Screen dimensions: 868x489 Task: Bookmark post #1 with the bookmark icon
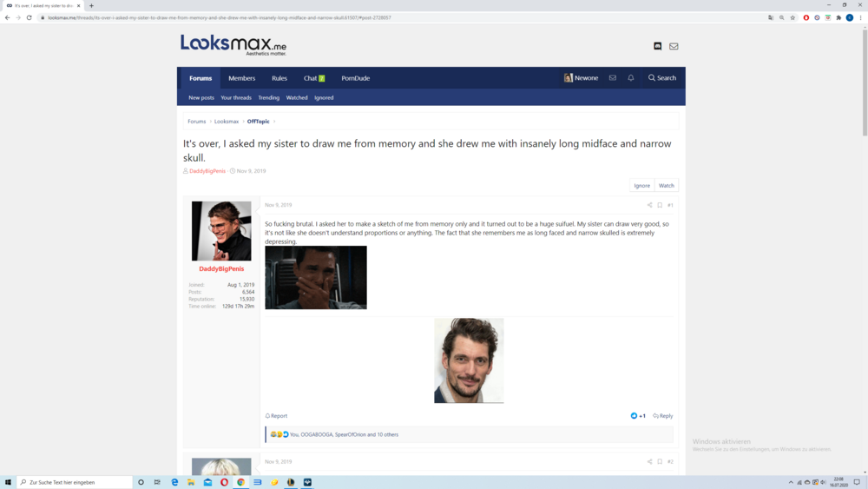(660, 206)
